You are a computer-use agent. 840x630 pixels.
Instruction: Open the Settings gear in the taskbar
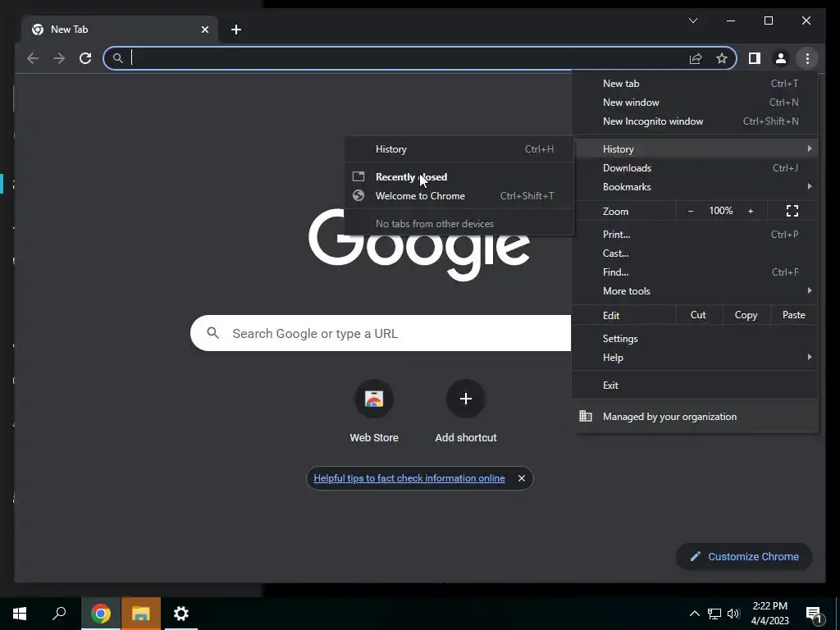click(181, 614)
